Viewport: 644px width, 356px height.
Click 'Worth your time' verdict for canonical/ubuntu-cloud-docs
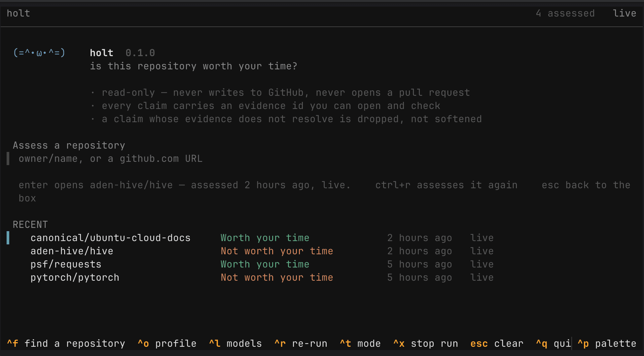point(265,238)
